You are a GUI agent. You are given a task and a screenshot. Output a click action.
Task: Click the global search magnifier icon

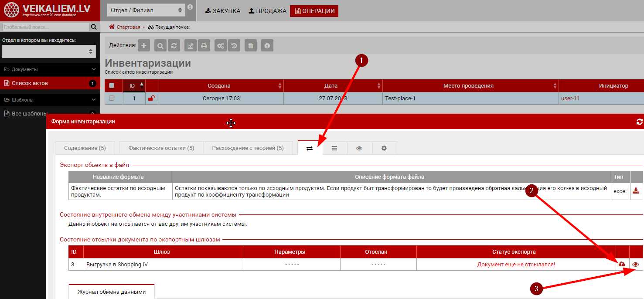tap(93, 27)
